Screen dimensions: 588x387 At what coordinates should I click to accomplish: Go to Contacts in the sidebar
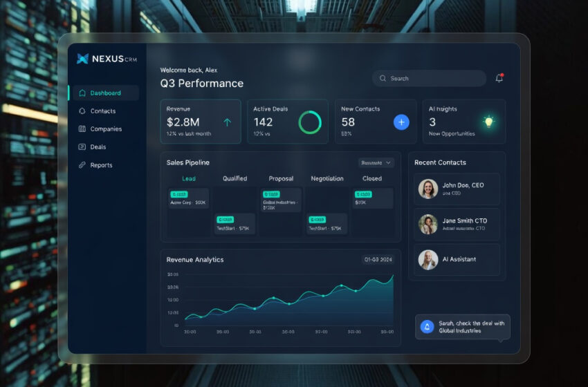pos(104,111)
